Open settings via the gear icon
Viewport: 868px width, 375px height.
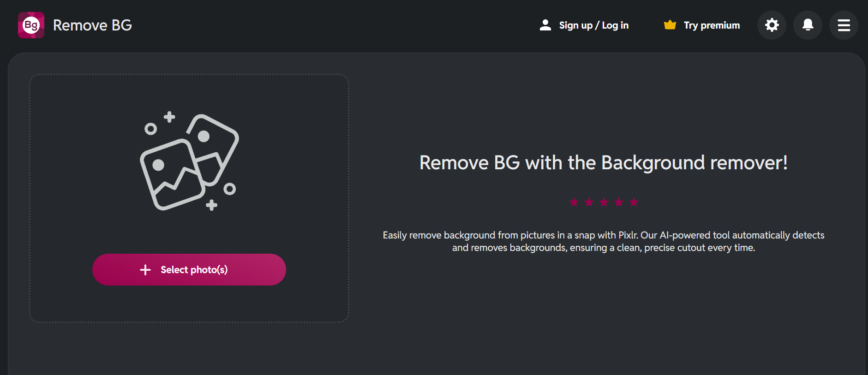pos(772,25)
